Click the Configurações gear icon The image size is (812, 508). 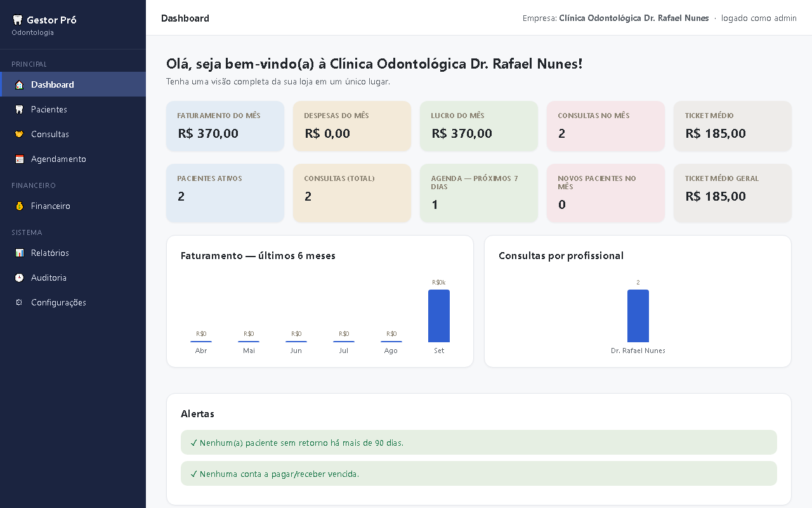(x=19, y=302)
